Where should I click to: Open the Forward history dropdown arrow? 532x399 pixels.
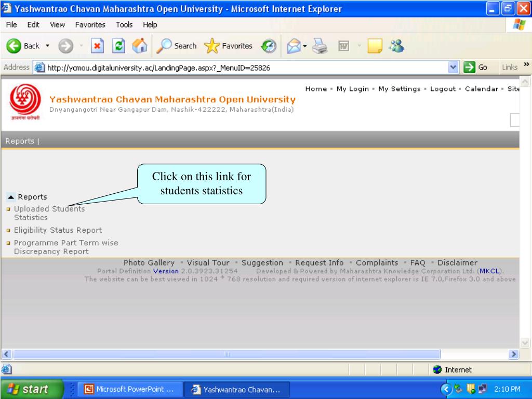click(x=81, y=46)
